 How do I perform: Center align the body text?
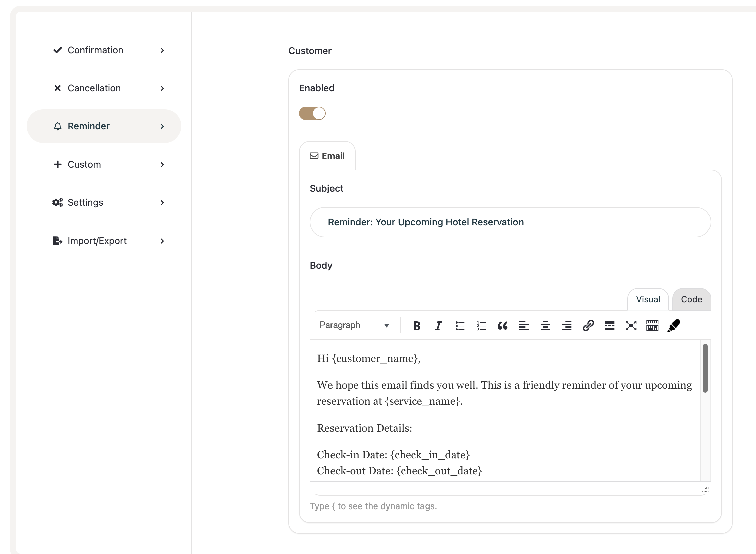tap(545, 326)
